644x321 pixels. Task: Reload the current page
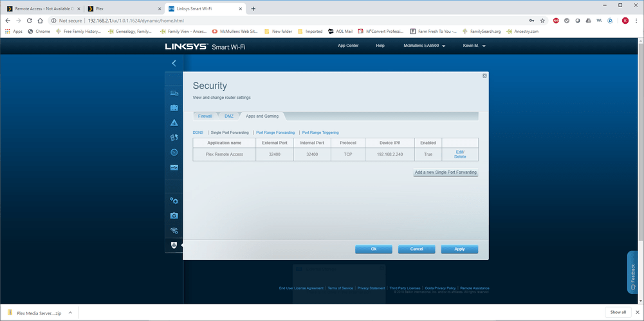point(29,21)
